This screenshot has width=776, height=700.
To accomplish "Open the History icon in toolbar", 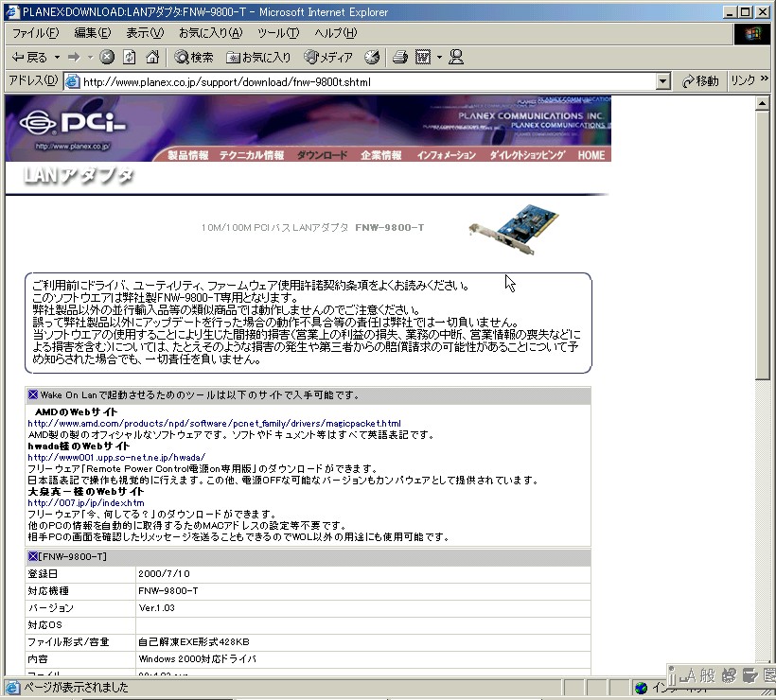I will click(x=372, y=58).
